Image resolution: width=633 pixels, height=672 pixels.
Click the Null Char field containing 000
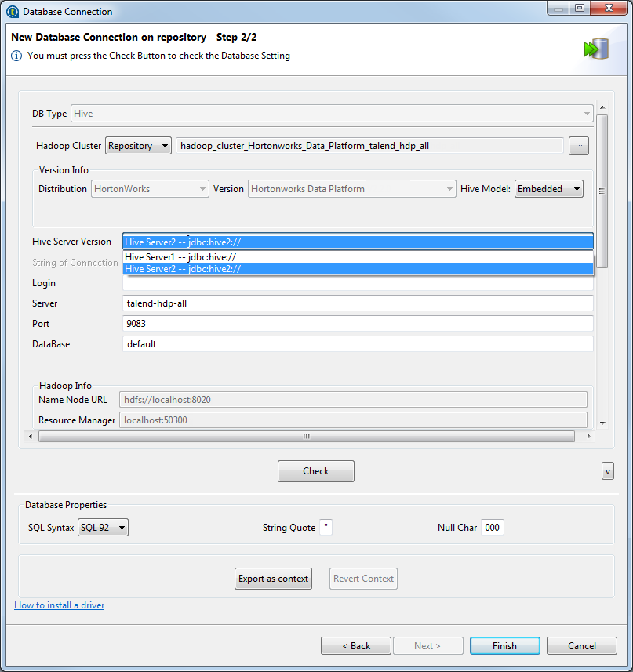click(x=493, y=528)
